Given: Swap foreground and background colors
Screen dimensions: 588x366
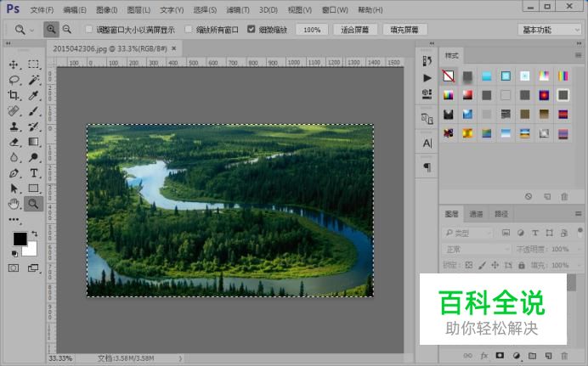Looking at the screenshot, I should 35,234.
